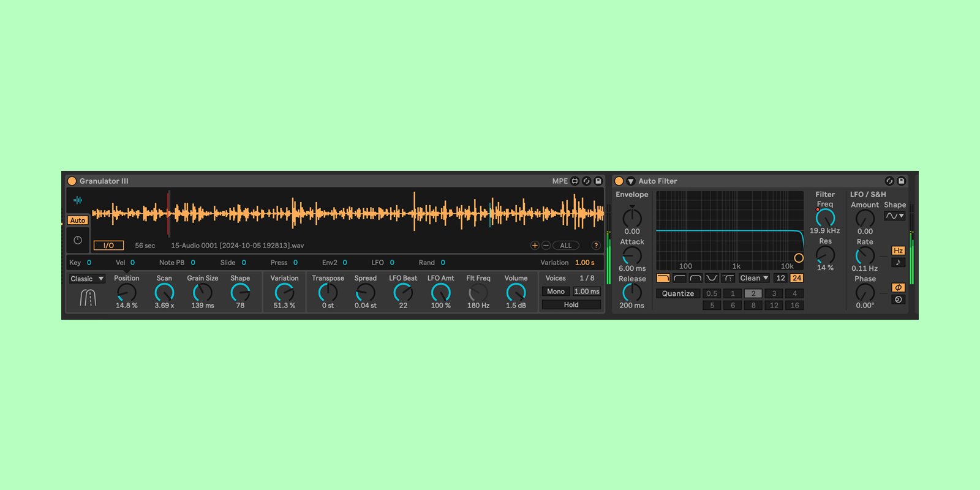Toggle the Auto button in Granulator III

[x=78, y=220]
